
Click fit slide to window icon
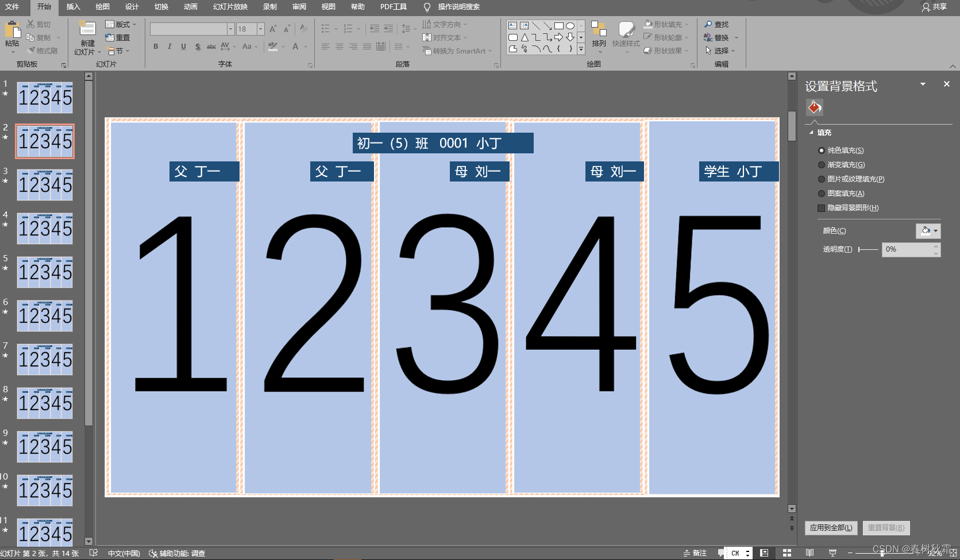coord(953,553)
